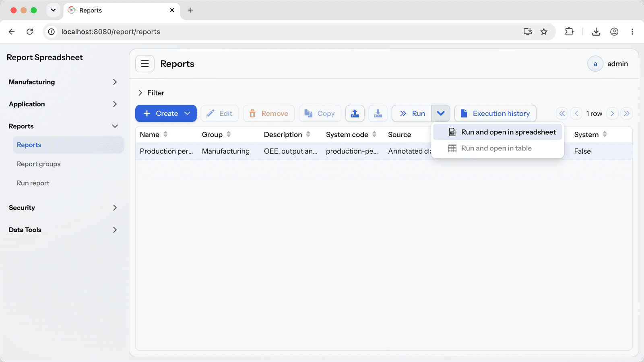Go to first page double-arrow
The height and width of the screenshot is (362, 644).
[x=562, y=113]
